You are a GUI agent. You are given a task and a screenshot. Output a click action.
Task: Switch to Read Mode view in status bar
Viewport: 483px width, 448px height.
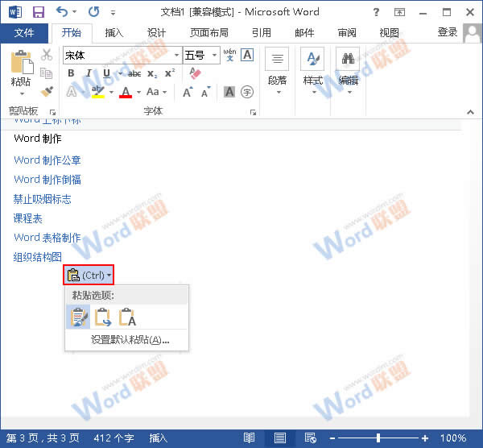[249, 438]
